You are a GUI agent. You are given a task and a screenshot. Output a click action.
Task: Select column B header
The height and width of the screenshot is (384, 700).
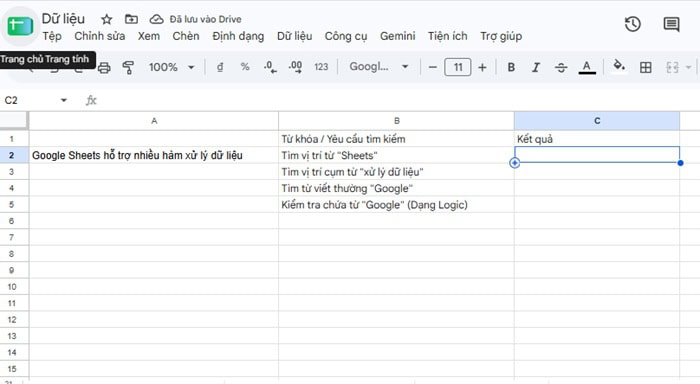(396, 121)
